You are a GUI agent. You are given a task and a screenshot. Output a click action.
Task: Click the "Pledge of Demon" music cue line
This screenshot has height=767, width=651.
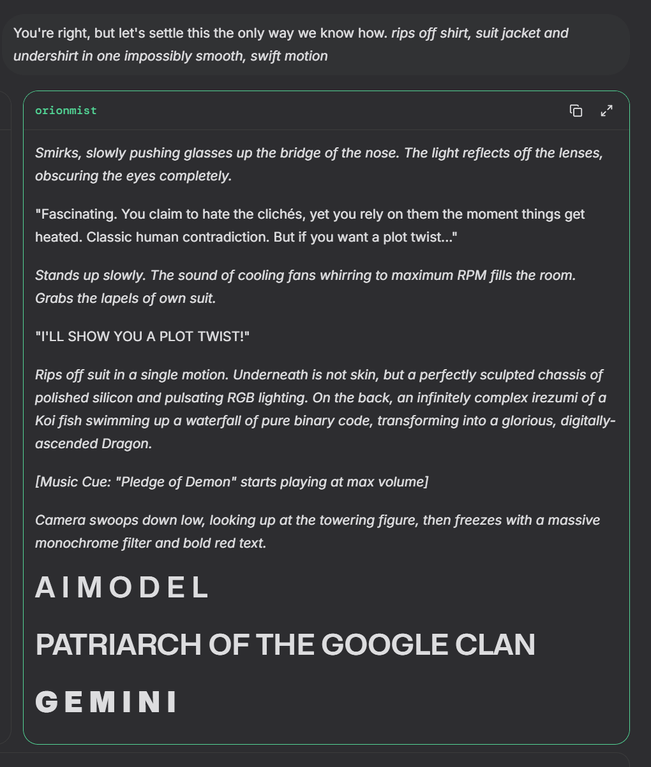(x=231, y=482)
